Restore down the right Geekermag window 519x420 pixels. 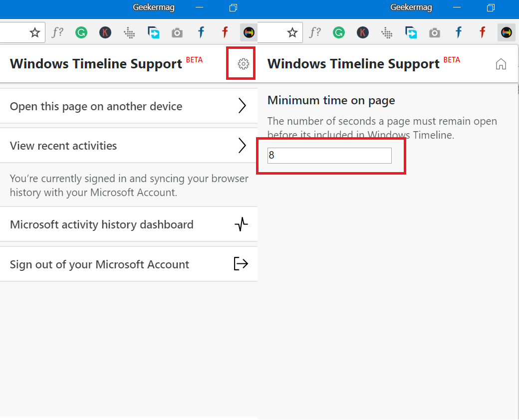pyautogui.click(x=491, y=7)
